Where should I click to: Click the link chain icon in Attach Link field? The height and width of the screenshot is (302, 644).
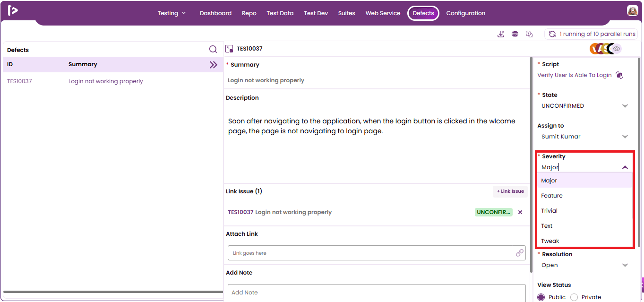pyautogui.click(x=520, y=253)
